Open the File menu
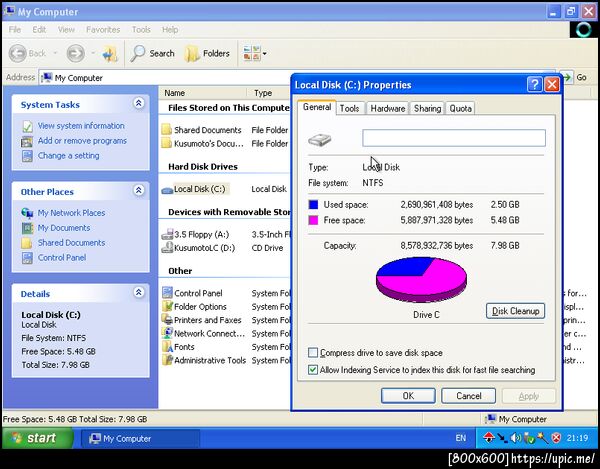Viewport: 600px width, 469px height. click(15, 29)
